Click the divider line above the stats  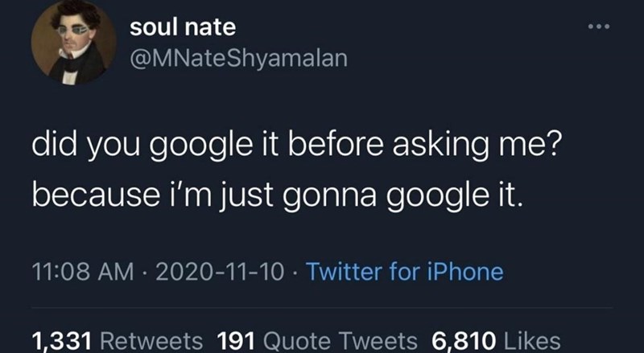pyautogui.click(x=322, y=307)
